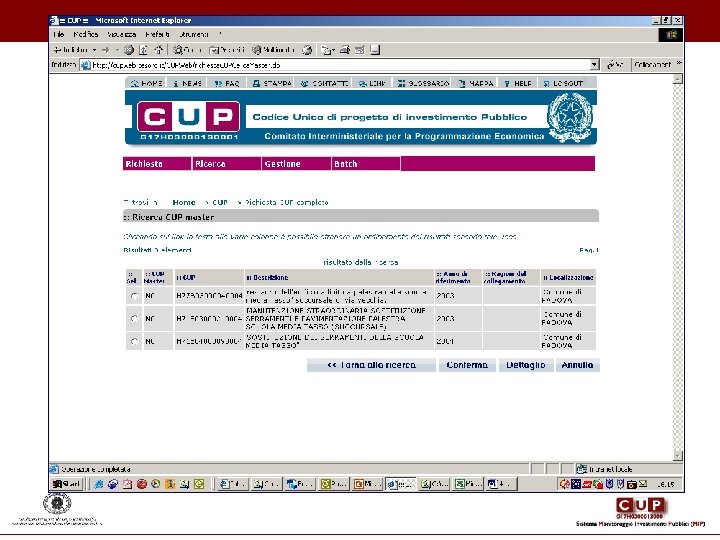Open the Ricerca tab
The width and height of the screenshot is (720, 540).
pyautogui.click(x=227, y=164)
